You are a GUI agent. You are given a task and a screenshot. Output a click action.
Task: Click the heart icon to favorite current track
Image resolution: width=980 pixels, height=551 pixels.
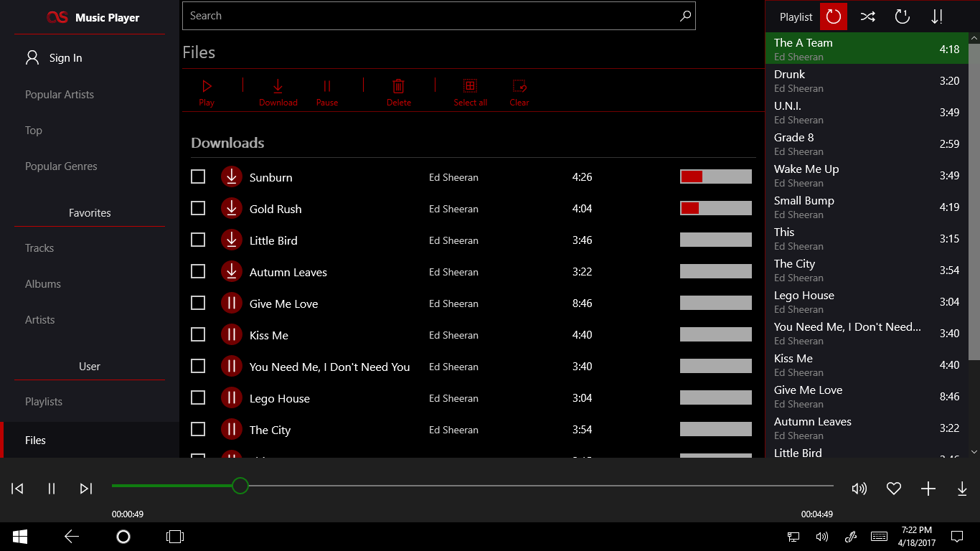point(893,489)
